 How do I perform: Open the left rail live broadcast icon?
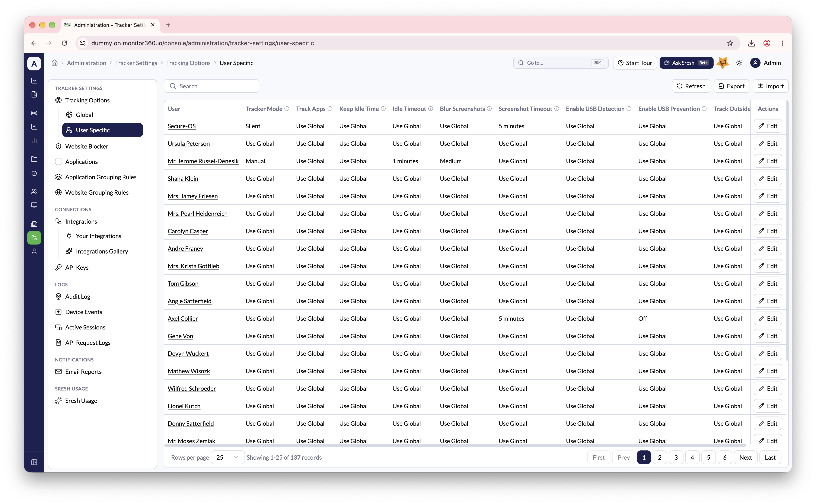click(34, 113)
